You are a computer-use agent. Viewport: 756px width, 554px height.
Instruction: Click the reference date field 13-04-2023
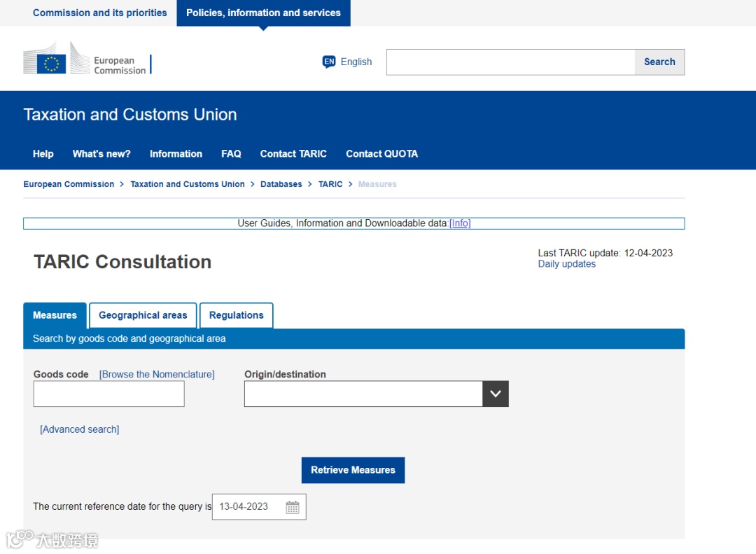coord(259,507)
